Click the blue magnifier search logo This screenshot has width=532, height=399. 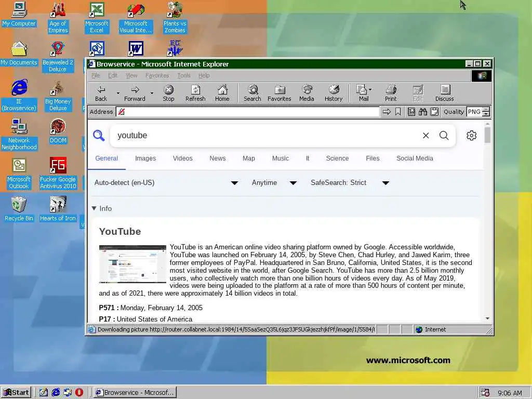(99, 136)
